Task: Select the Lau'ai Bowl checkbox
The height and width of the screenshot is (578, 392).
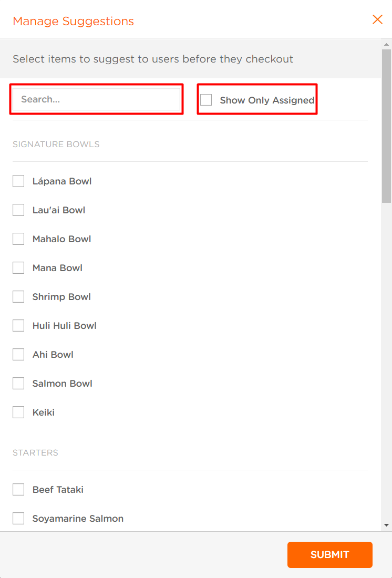Action: click(x=18, y=210)
